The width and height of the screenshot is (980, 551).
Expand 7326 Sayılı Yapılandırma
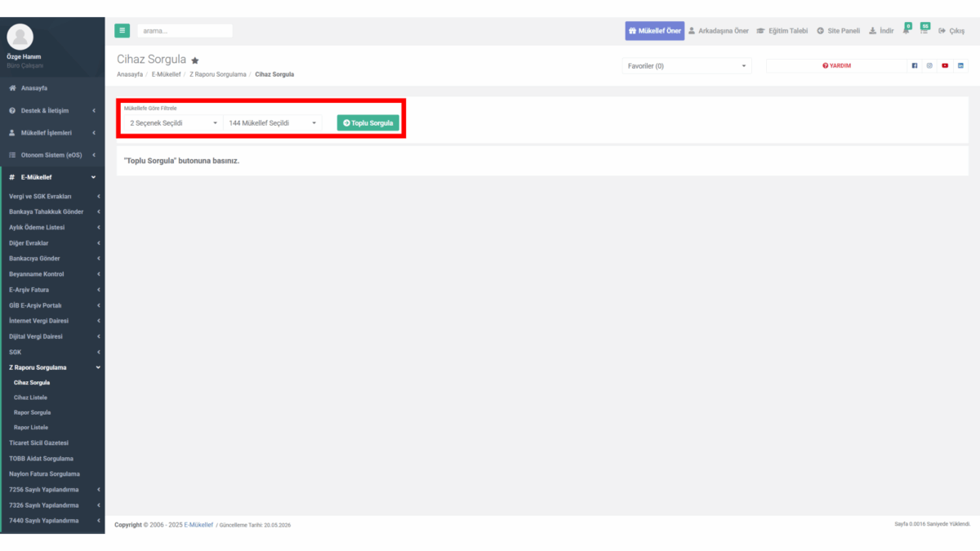[x=52, y=504]
